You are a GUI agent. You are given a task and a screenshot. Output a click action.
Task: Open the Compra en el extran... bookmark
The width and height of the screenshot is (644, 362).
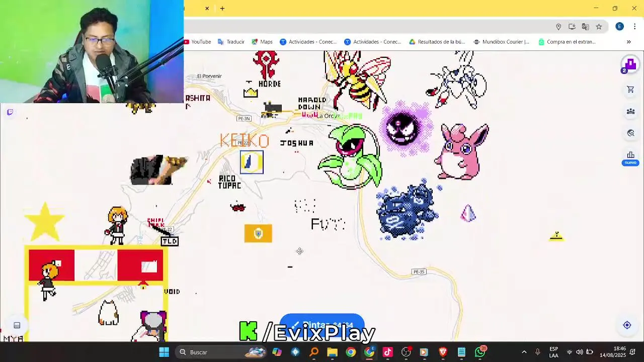pyautogui.click(x=567, y=42)
